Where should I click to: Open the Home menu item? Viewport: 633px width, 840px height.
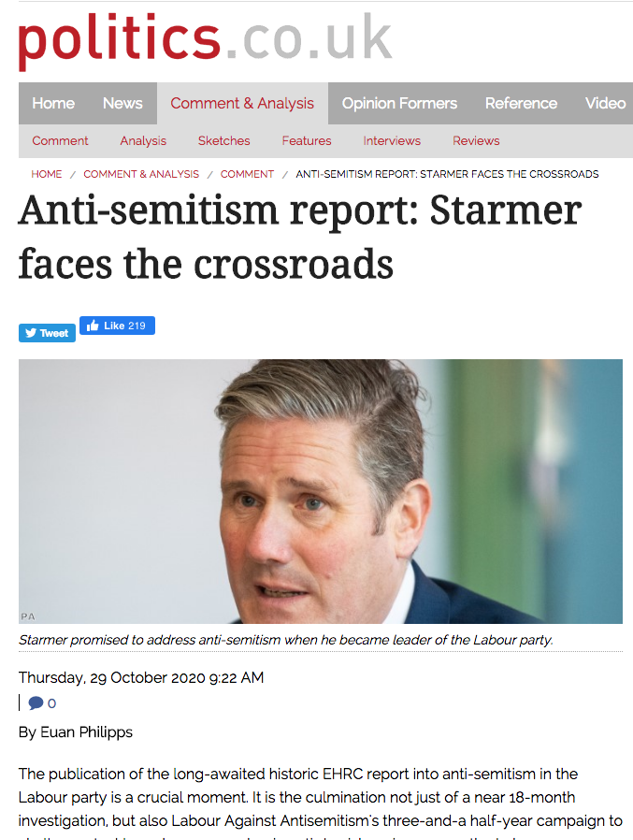tap(53, 103)
